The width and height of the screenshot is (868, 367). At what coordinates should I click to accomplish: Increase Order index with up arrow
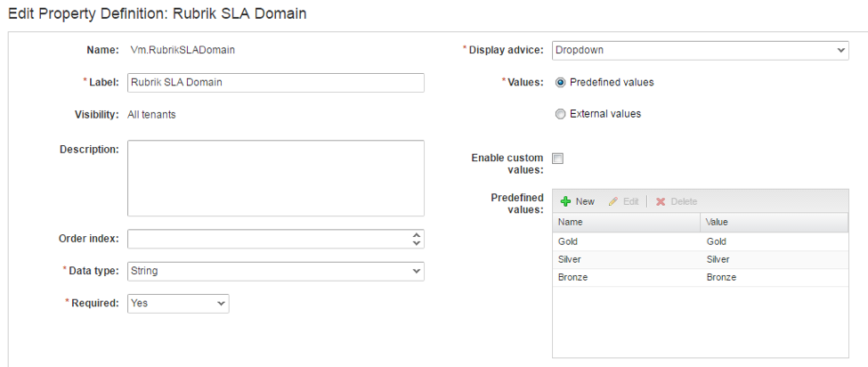tap(417, 235)
